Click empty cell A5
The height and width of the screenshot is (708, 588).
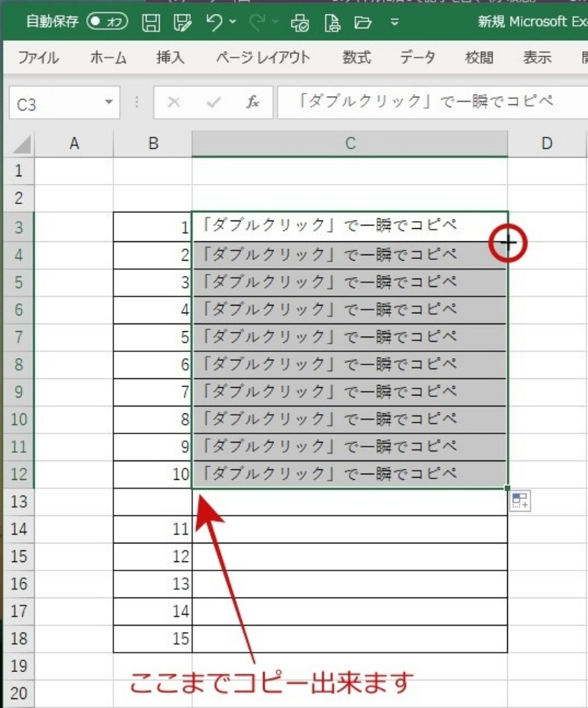pos(74,283)
